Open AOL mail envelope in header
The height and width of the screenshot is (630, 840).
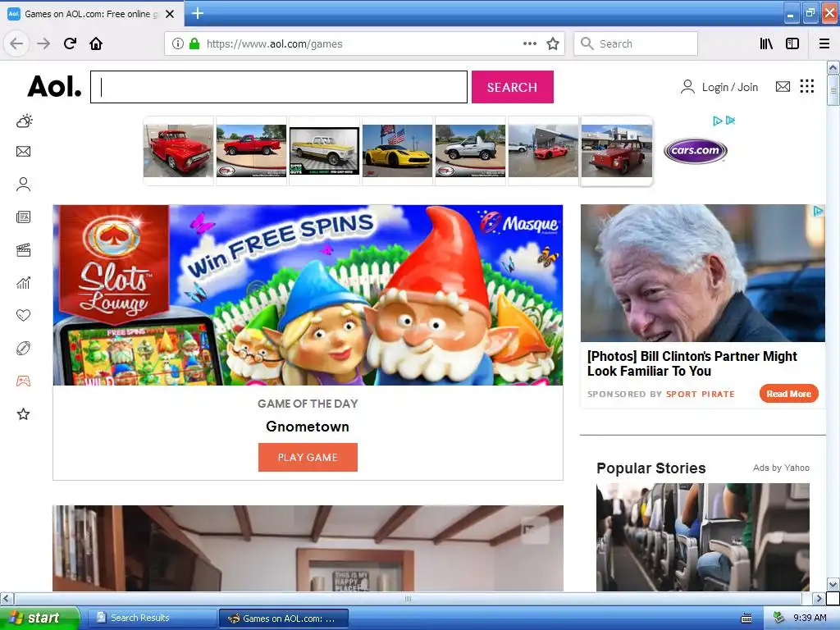(x=783, y=87)
